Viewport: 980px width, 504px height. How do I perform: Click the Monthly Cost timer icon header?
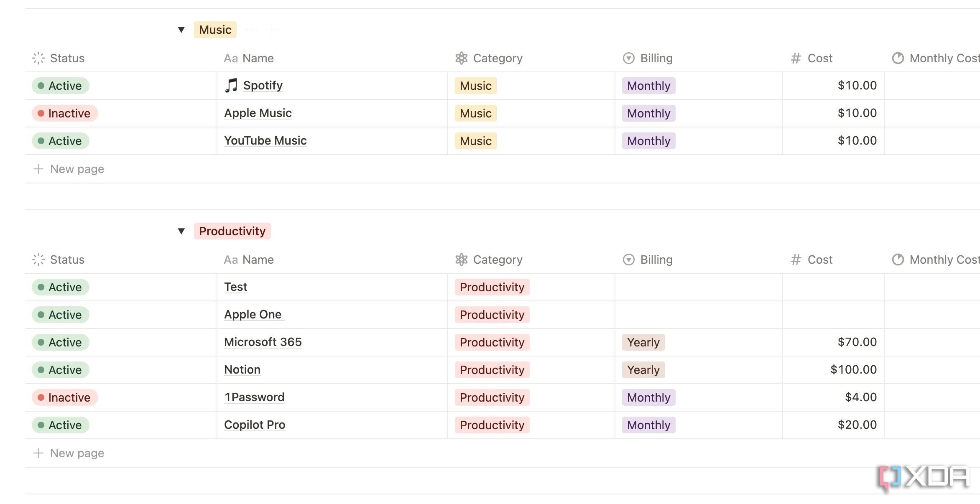898,58
